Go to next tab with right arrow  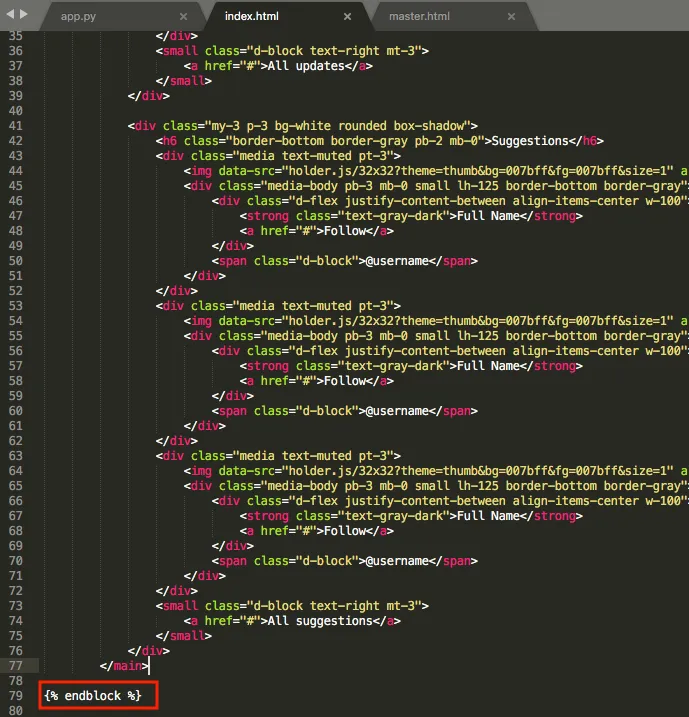point(24,14)
